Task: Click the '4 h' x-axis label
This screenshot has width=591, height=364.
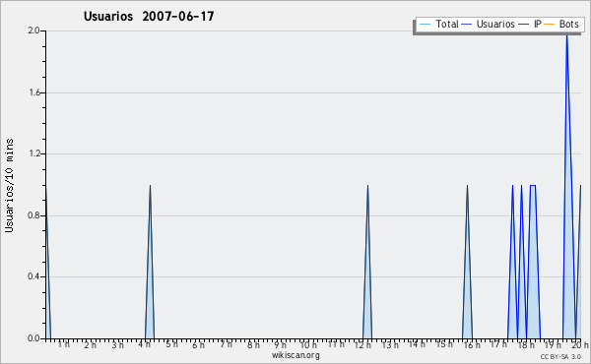Action: 144,344
